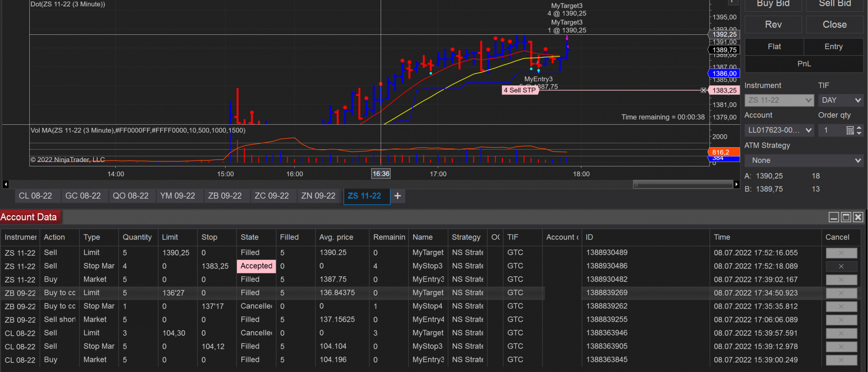
Task: Click cancel X for order ID 1388839255
Action: click(841, 320)
